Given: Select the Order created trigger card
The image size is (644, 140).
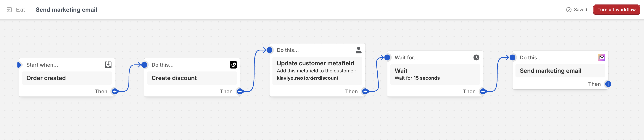Looking at the screenshot, I should 67,77.
